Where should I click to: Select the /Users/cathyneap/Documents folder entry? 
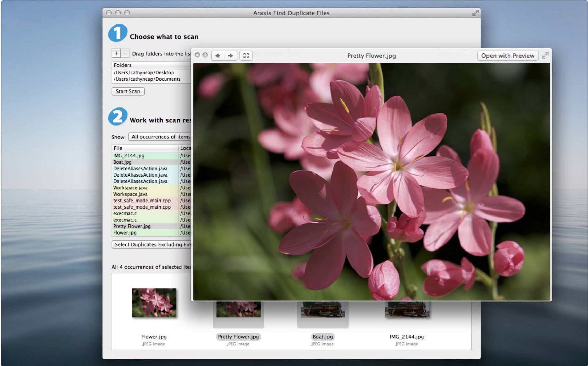tap(147, 79)
